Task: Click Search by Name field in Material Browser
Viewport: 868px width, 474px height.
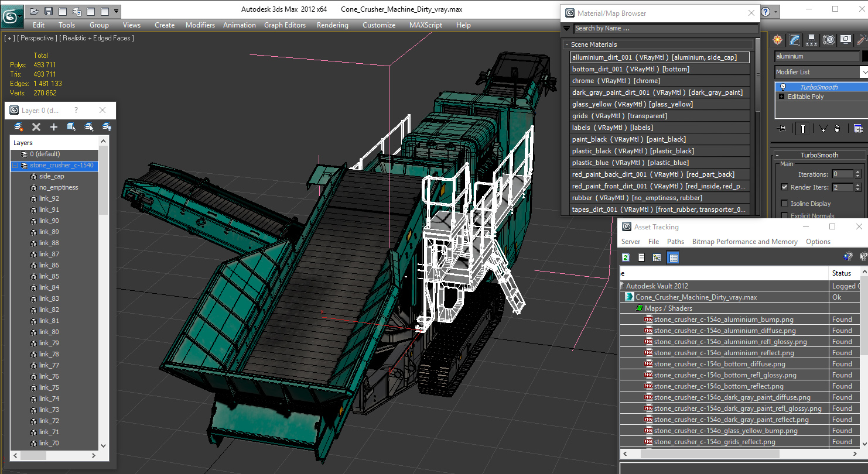Action: (665, 28)
